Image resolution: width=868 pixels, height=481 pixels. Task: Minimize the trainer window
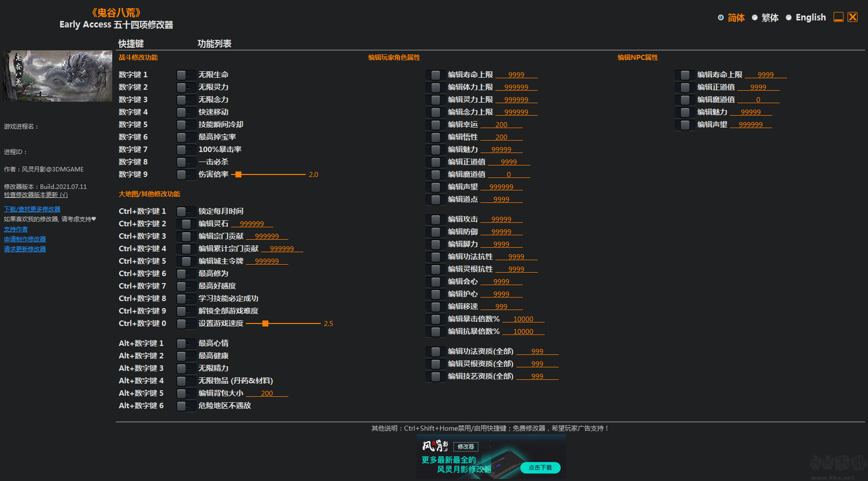point(839,17)
